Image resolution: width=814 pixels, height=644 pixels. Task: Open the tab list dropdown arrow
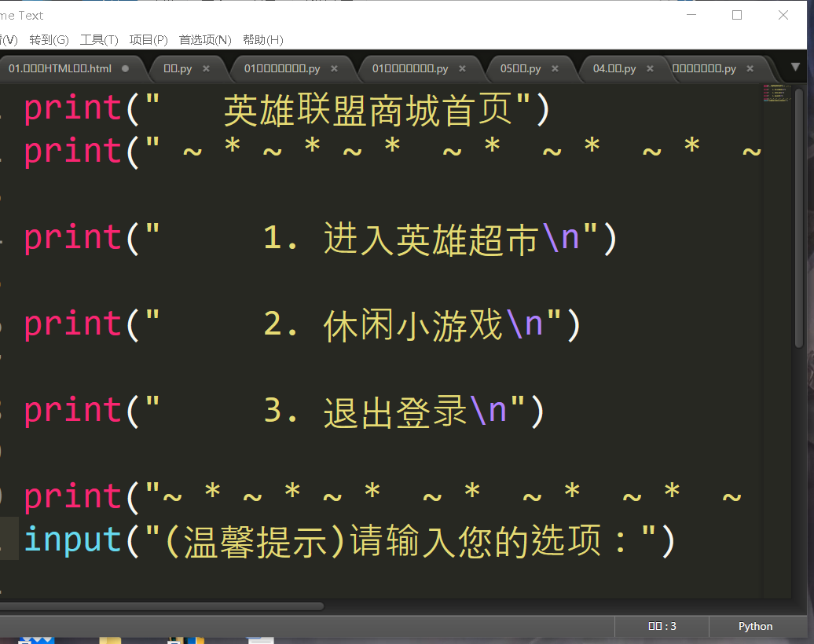[x=795, y=67]
